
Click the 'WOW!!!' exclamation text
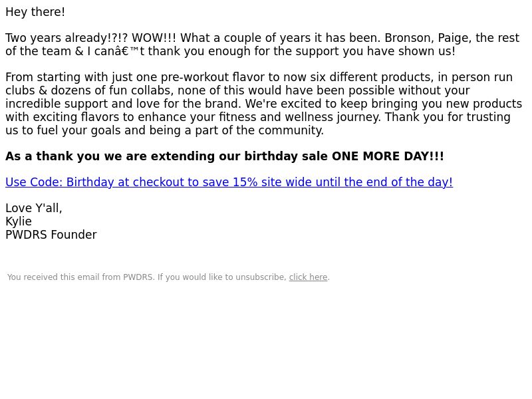pos(154,38)
